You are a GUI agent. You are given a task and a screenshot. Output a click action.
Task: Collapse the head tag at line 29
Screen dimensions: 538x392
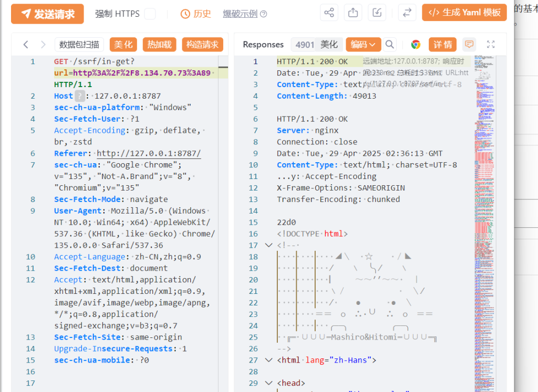(269, 383)
